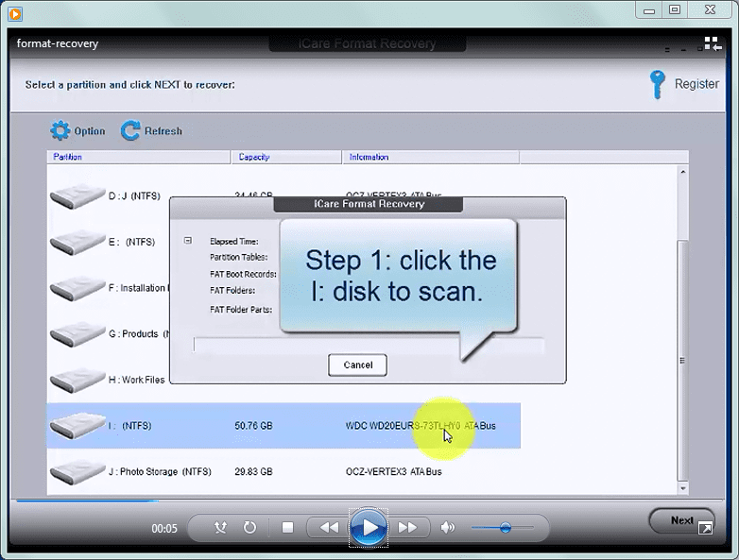Click the 00:05 elapsed time display
This screenshot has width=739, height=560.
(164, 529)
